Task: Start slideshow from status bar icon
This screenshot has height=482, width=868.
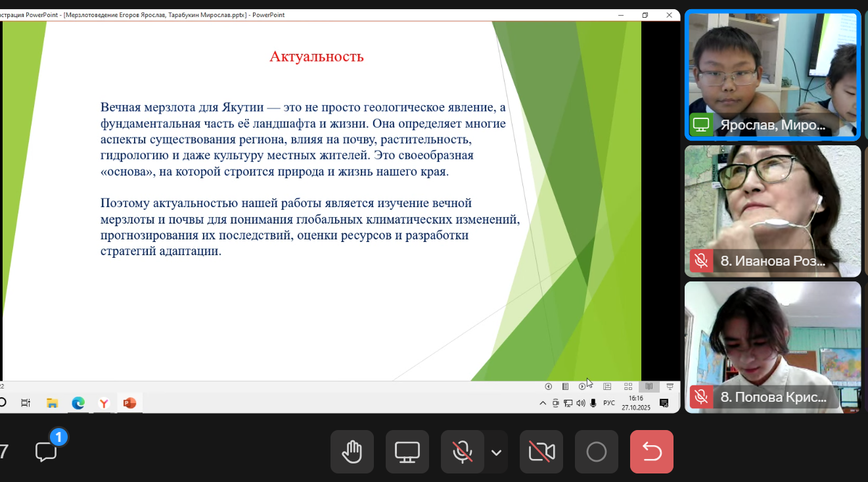Action: coord(670,387)
